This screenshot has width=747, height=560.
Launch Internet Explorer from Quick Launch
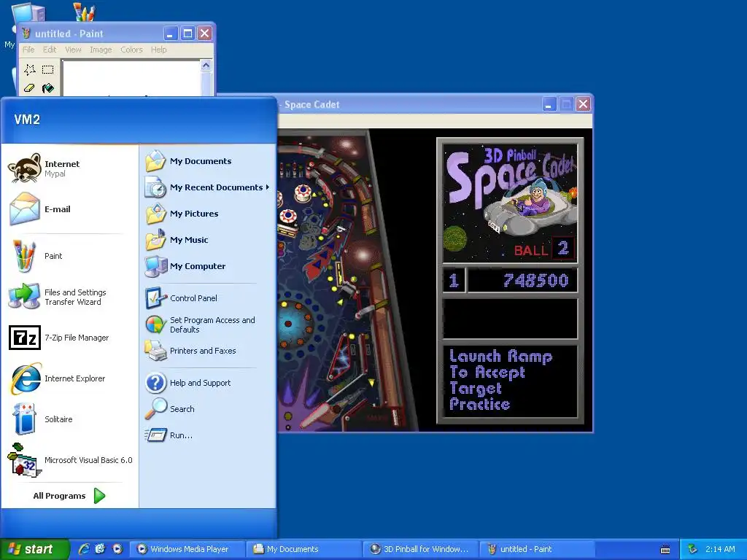[x=84, y=549]
